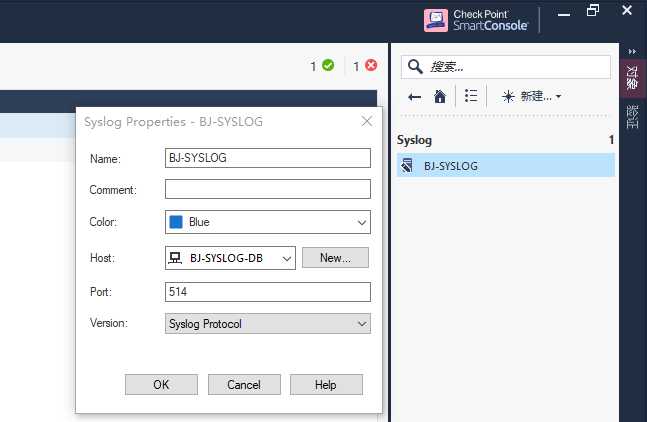Toggle the object list view icon
Screen dimensions: 647x422
point(471,96)
